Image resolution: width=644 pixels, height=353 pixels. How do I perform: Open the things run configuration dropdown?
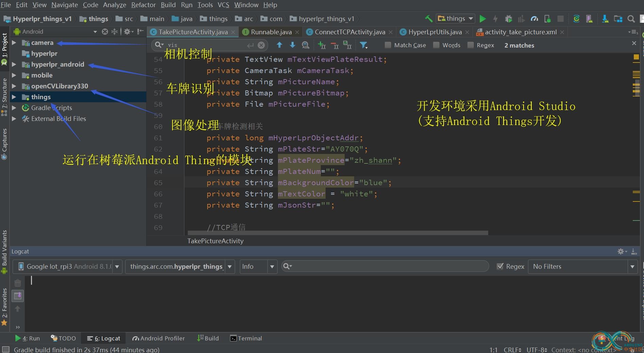pyautogui.click(x=456, y=18)
